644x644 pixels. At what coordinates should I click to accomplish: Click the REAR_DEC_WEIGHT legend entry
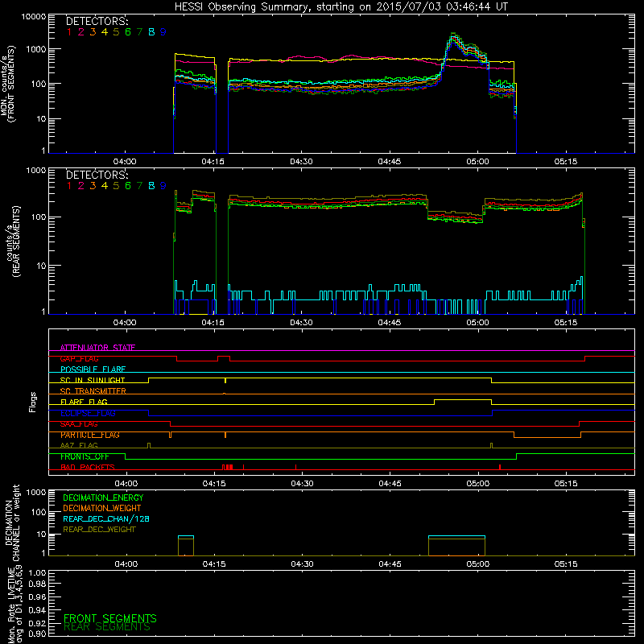pos(99,530)
